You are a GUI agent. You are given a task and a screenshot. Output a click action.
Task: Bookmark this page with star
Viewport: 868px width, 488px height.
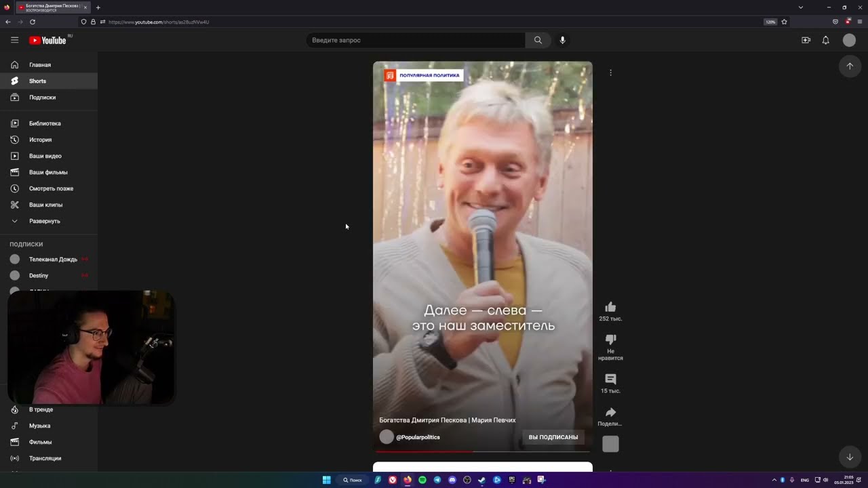[x=784, y=22]
